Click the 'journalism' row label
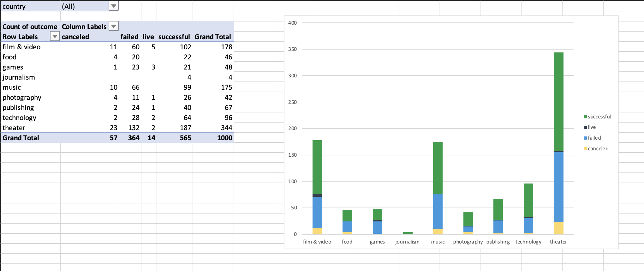644x271 pixels. pos(19,77)
